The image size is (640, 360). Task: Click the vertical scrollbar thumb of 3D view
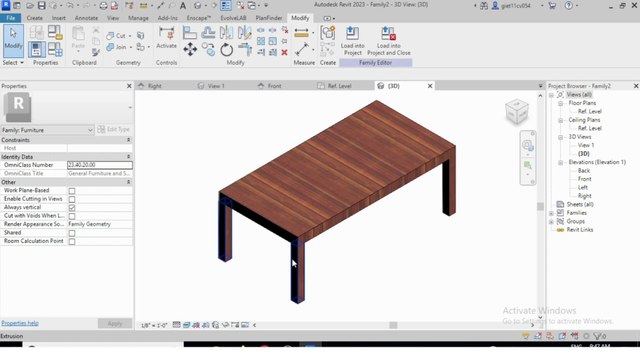pyautogui.click(x=540, y=207)
